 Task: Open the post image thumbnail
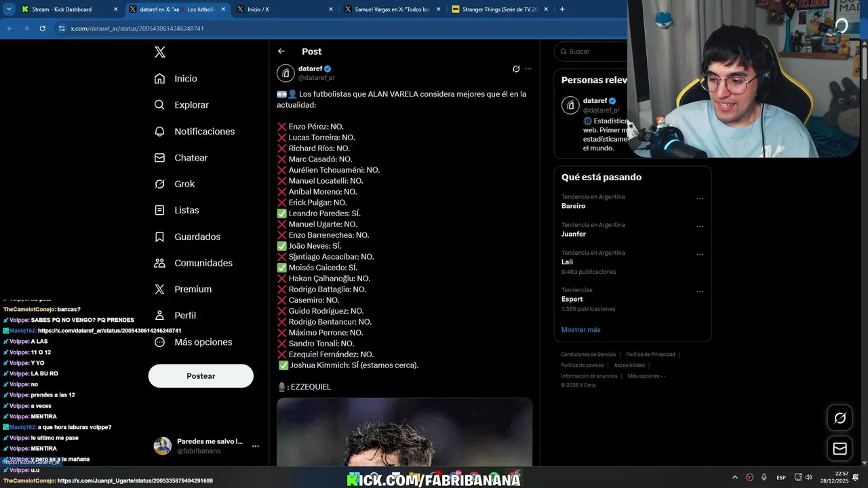pyautogui.click(x=404, y=432)
